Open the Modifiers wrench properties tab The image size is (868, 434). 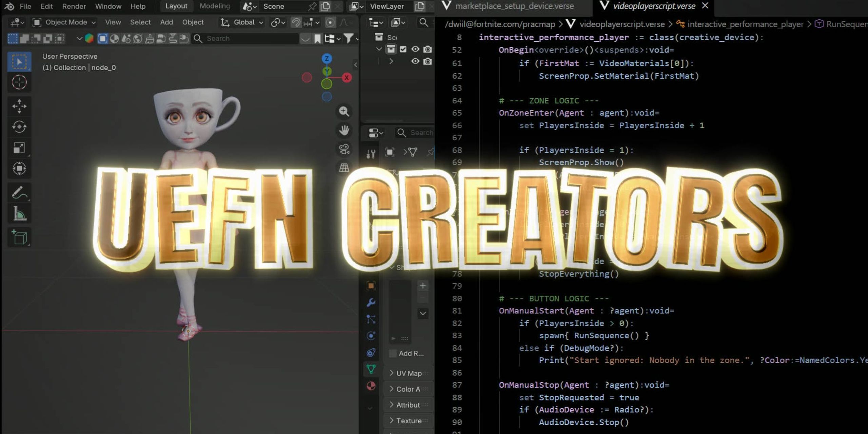tap(371, 302)
